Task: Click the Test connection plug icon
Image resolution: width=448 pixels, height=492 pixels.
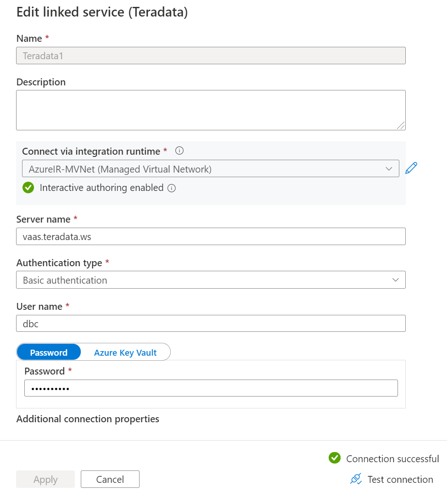Action: click(x=356, y=479)
